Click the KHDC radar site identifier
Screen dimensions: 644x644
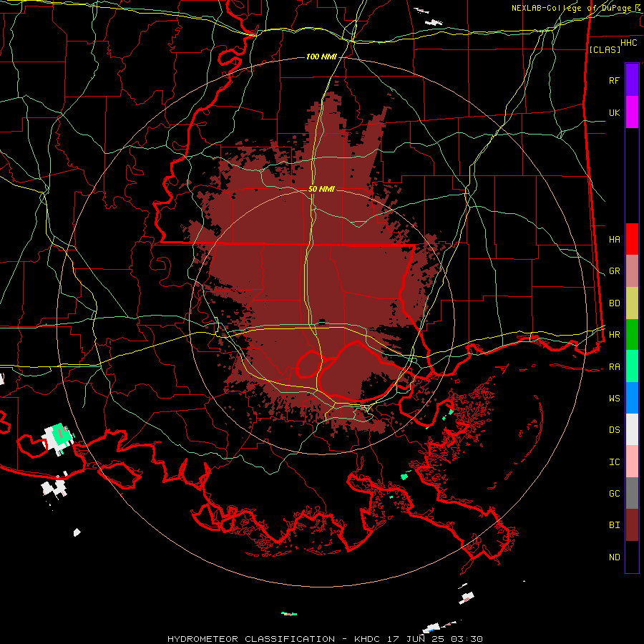(368, 639)
